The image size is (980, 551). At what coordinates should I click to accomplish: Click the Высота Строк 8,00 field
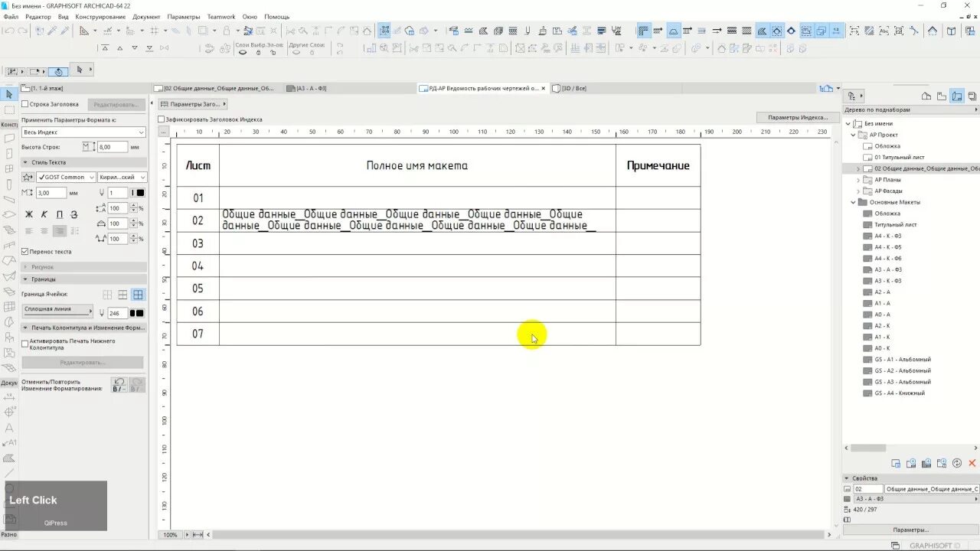(112, 147)
